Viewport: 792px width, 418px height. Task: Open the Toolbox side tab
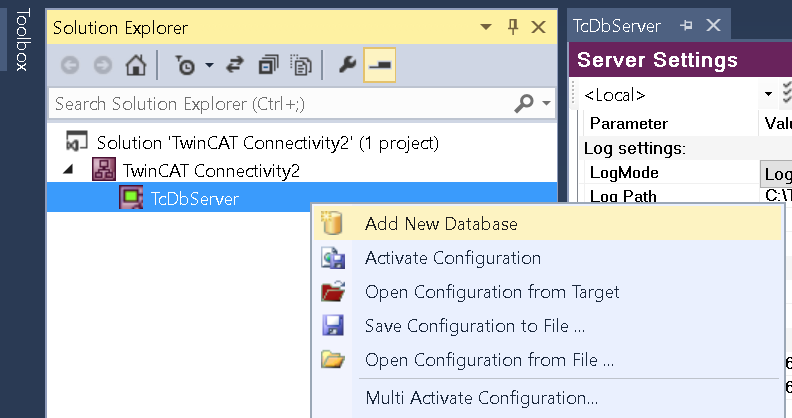(x=22, y=39)
